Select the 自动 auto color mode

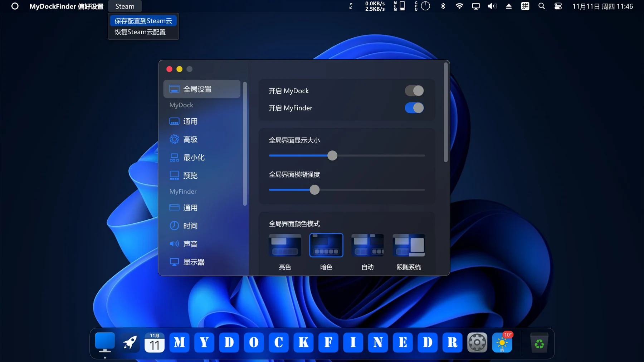(x=367, y=246)
